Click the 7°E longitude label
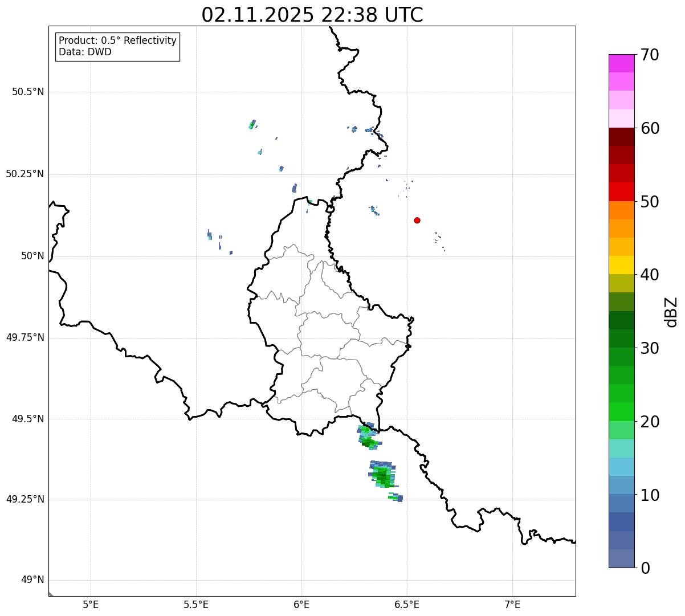Viewport: 685px width, 616px height. pyautogui.click(x=512, y=605)
